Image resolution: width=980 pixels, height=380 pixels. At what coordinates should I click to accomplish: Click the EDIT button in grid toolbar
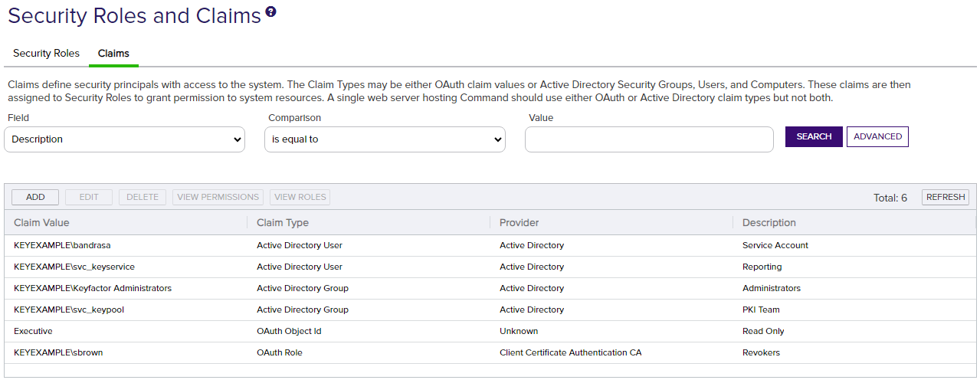click(x=89, y=197)
